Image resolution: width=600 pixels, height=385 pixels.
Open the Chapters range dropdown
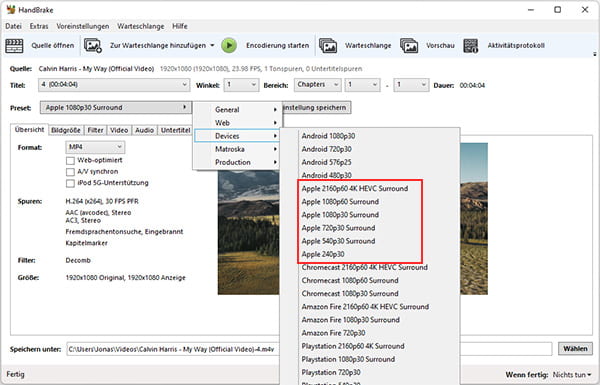click(318, 85)
